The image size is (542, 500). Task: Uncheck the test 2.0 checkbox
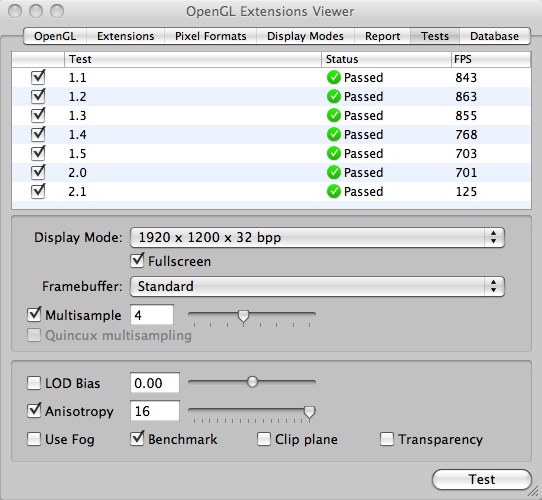click(x=38, y=173)
